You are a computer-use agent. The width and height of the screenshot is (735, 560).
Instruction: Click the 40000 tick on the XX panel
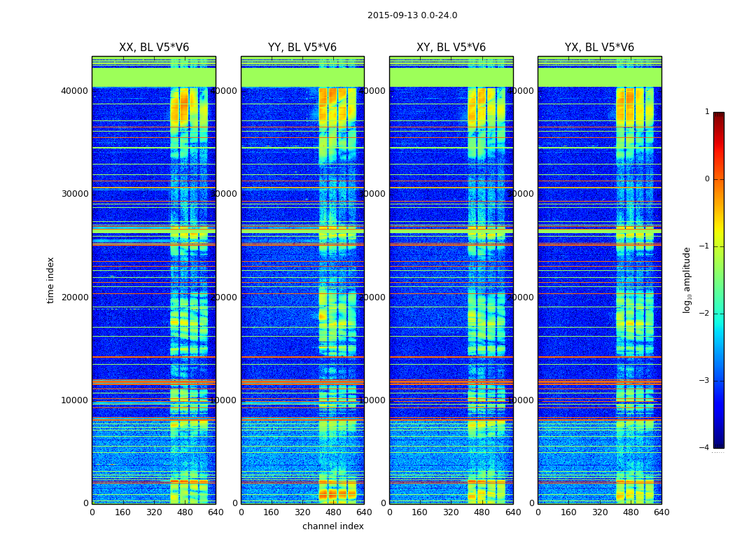(75, 90)
